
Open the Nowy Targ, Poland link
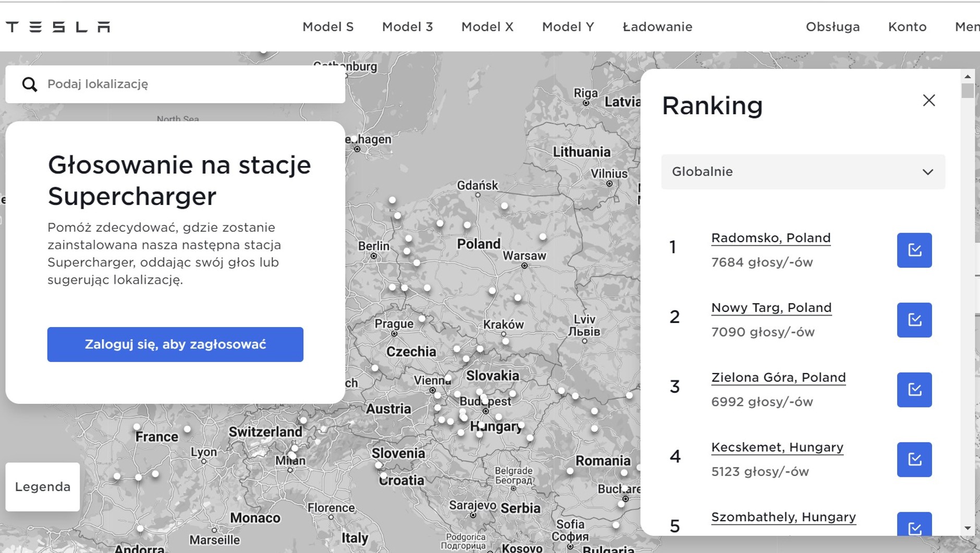tap(771, 308)
